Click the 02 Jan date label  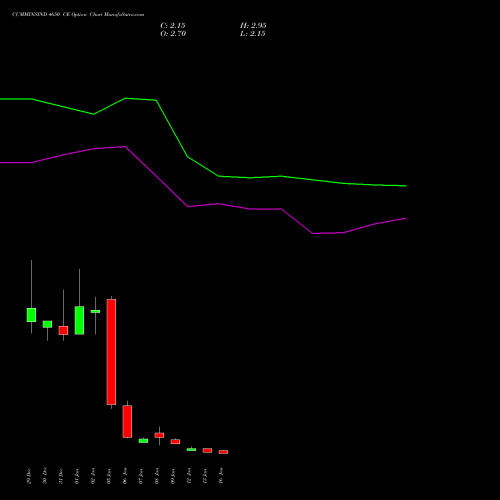click(x=93, y=476)
